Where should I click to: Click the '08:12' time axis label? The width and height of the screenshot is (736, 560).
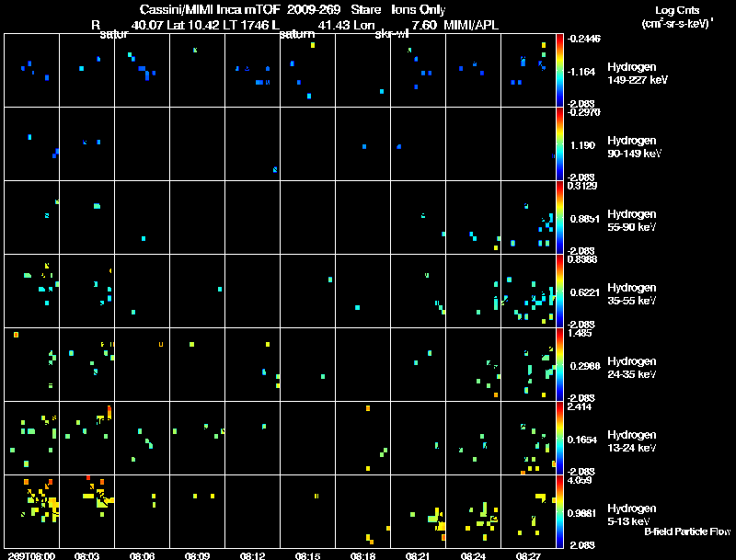pos(252,555)
